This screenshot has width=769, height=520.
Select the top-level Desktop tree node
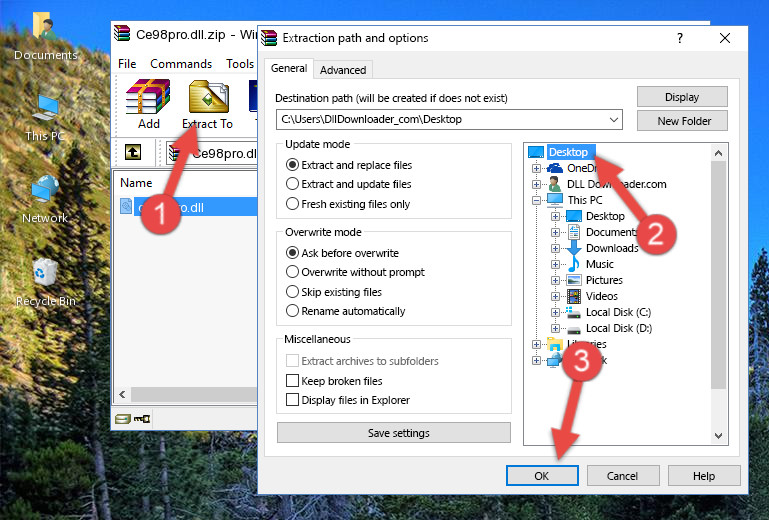coord(568,152)
